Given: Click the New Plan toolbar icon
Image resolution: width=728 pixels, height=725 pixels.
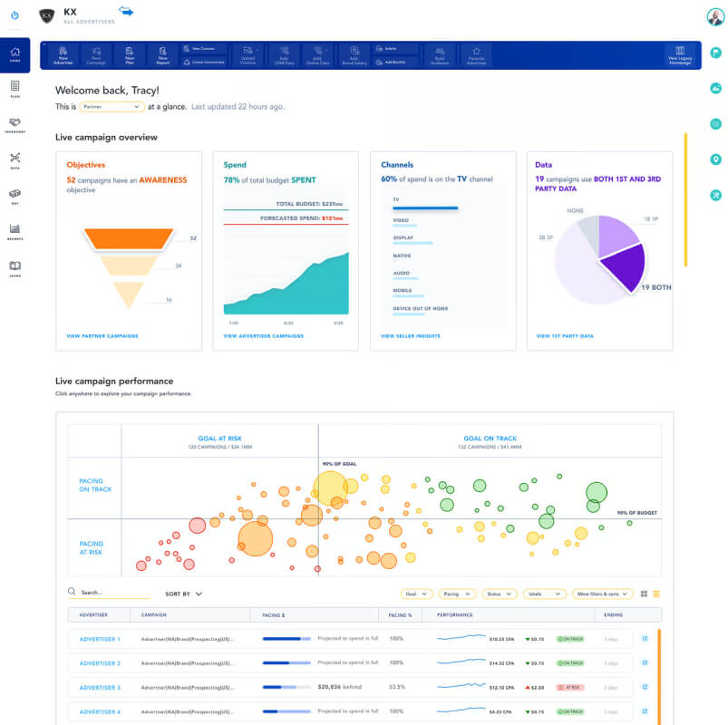Looking at the screenshot, I should (130, 55).
